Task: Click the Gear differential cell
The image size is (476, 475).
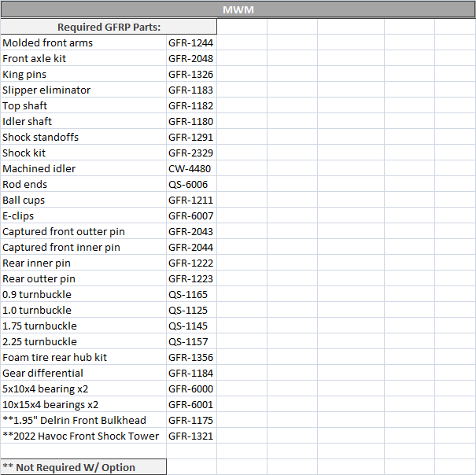Action: click(83, 373)
